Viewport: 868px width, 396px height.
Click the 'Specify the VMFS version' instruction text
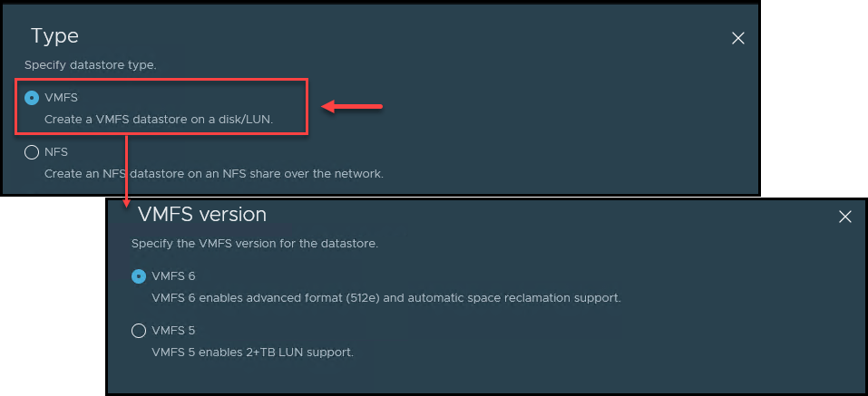tap(255, 244)
